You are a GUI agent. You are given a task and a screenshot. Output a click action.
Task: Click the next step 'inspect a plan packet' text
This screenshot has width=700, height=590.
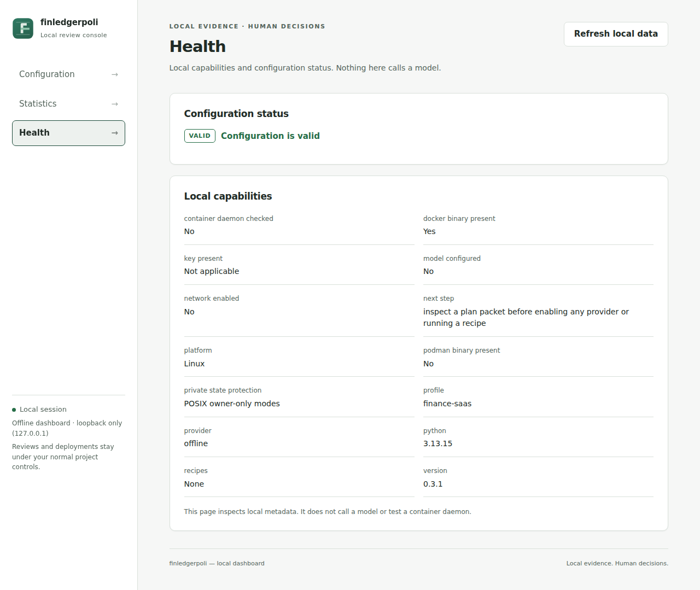526,317
